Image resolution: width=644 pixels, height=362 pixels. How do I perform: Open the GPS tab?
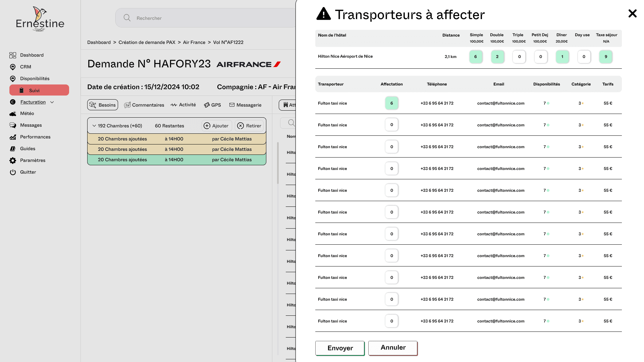pos(212,105)
